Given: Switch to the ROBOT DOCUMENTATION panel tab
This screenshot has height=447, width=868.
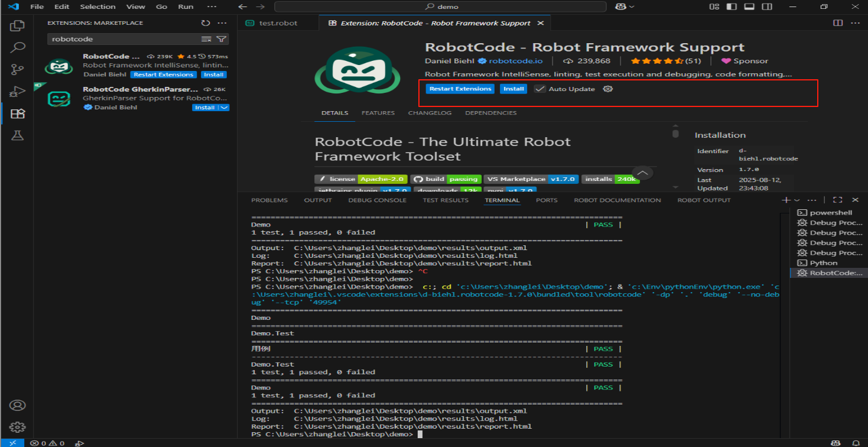Looking at the screenshot, I should pos(617,200).
